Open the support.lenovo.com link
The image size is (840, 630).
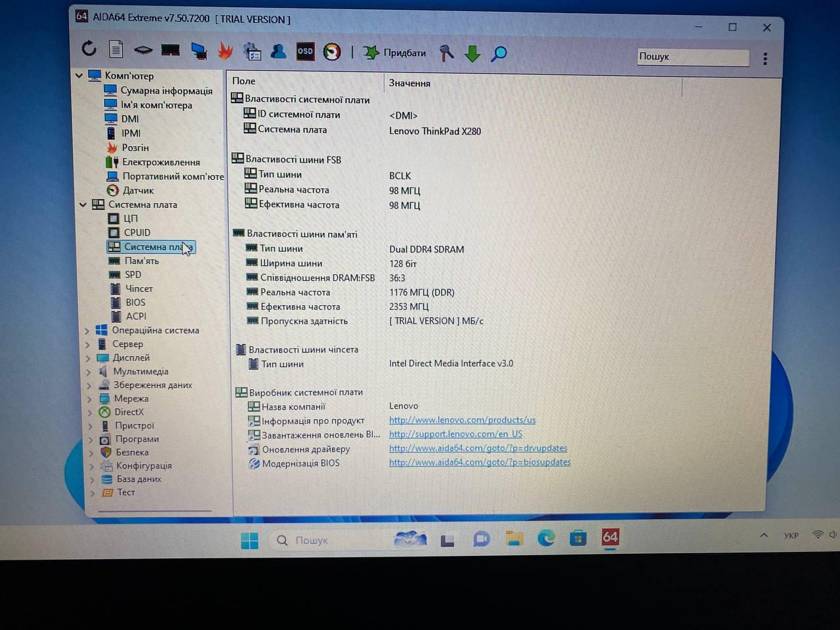coord(455,434)
